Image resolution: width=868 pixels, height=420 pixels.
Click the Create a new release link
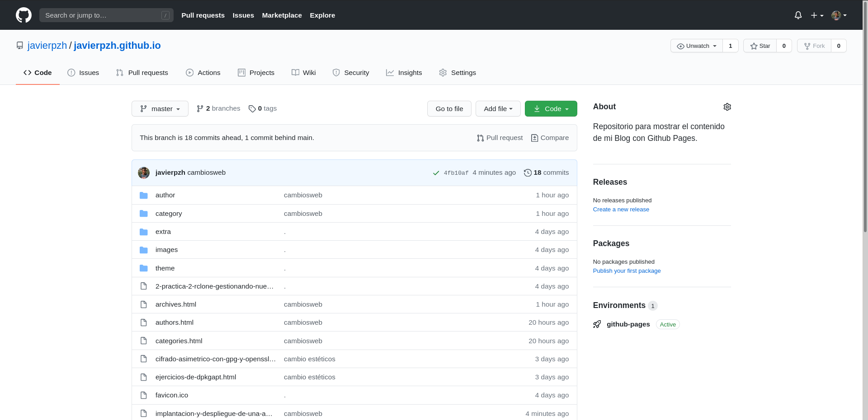pos(621,210)
